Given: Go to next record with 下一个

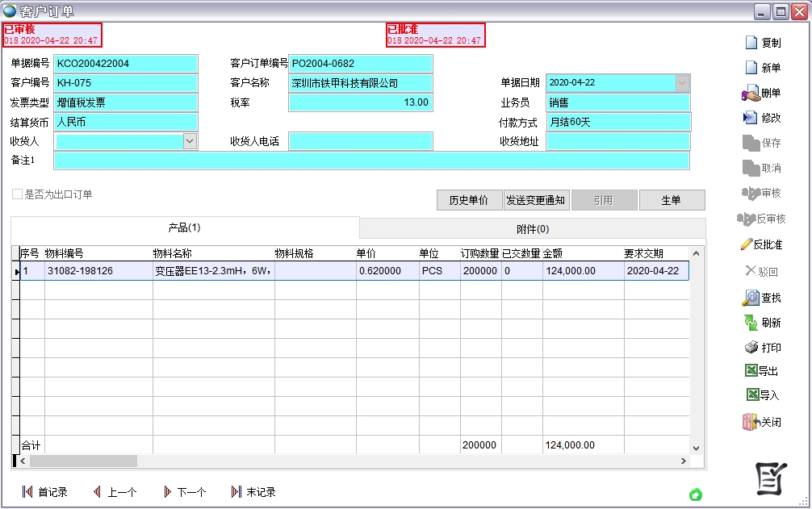Looking at the screenshot, I should click(x=184, y=492).
